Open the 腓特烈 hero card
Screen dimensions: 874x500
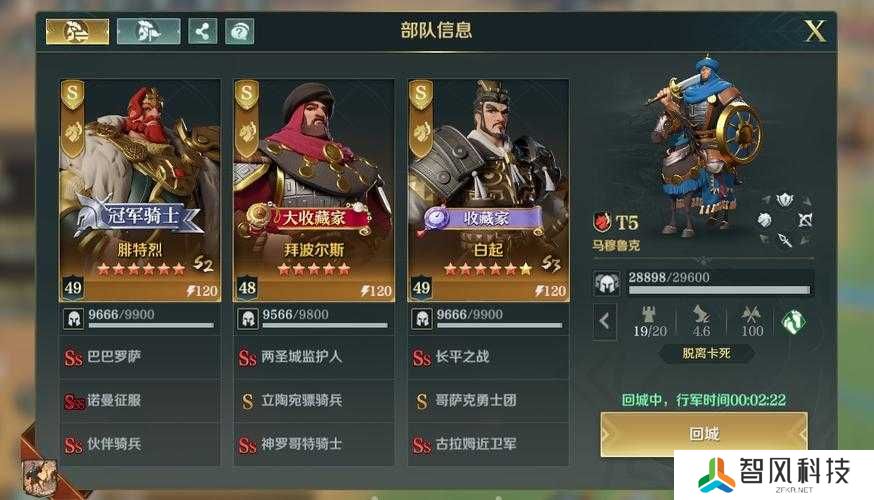pyautogui.click(x=140, y=190)
